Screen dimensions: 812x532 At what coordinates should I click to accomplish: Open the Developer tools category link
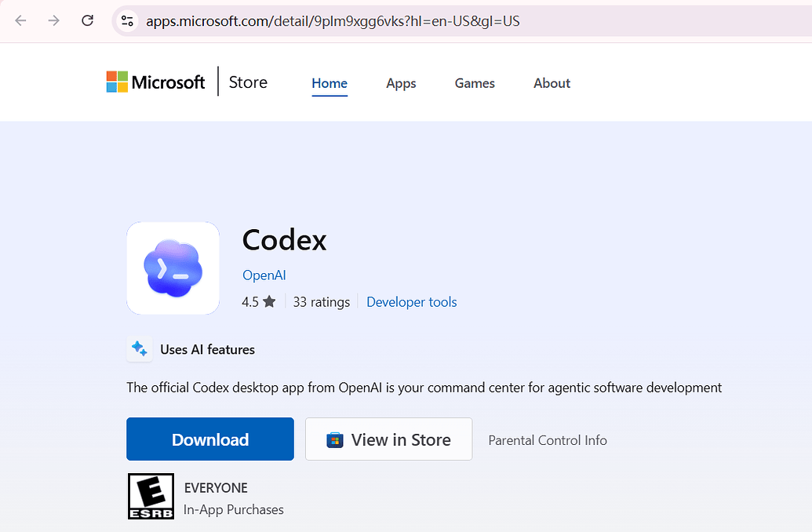(412, 302)
